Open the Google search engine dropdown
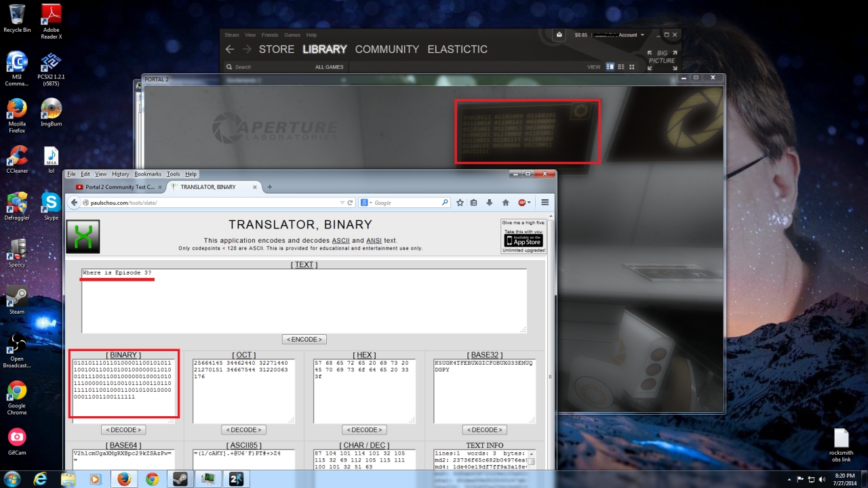 (366, 203)
